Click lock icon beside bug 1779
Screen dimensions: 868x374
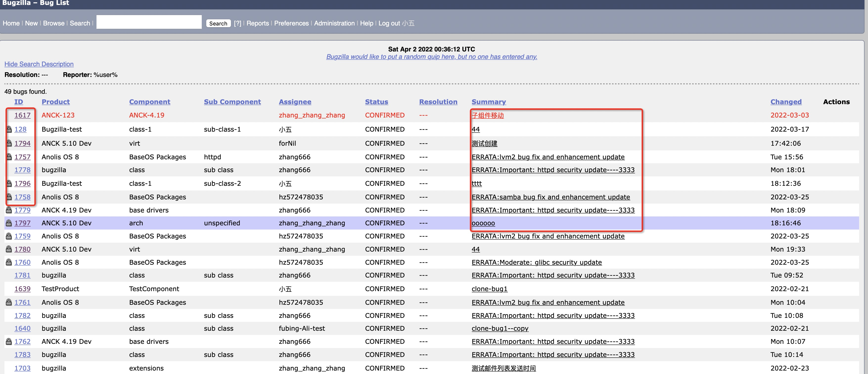9,210
